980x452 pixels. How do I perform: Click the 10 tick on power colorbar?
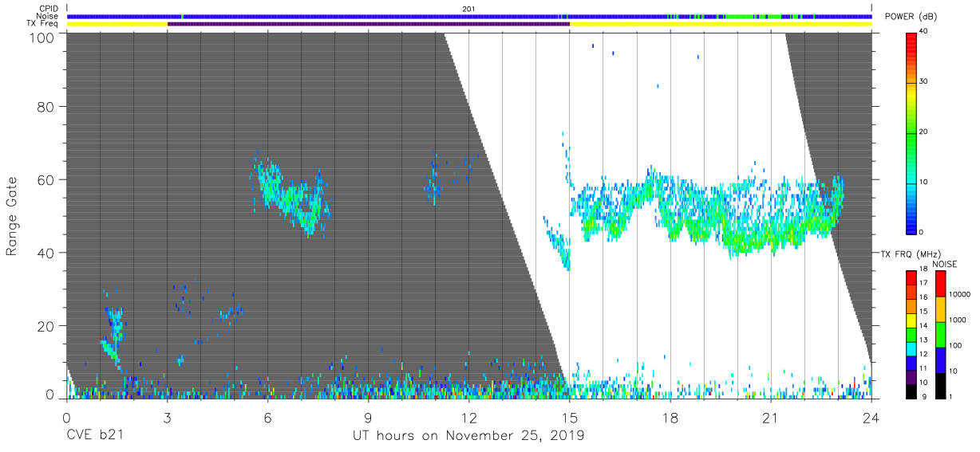pyautogui.click(x=923, y=182)
